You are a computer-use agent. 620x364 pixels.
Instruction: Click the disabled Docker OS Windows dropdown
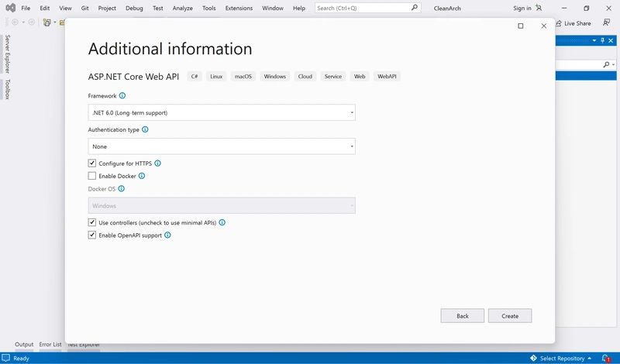click(222, 205)
